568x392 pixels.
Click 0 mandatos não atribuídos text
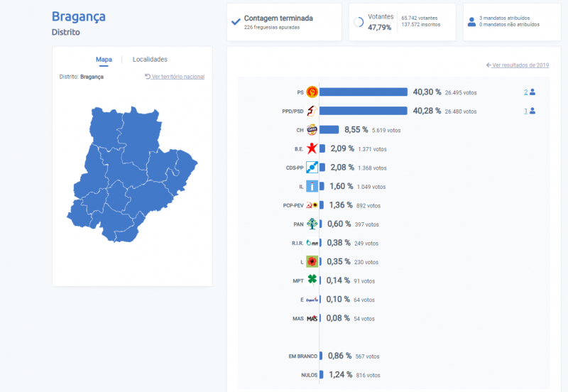[509, 25]
